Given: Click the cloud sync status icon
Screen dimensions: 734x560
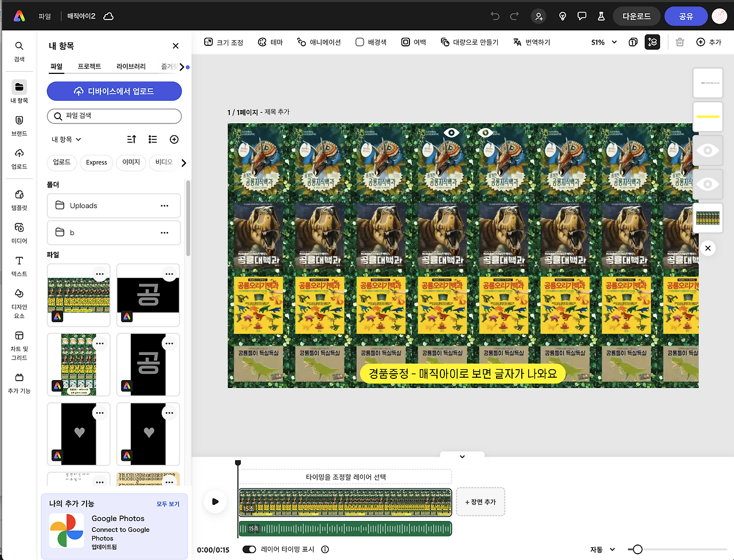Looking at the screenshot, I should coord(108,17).
